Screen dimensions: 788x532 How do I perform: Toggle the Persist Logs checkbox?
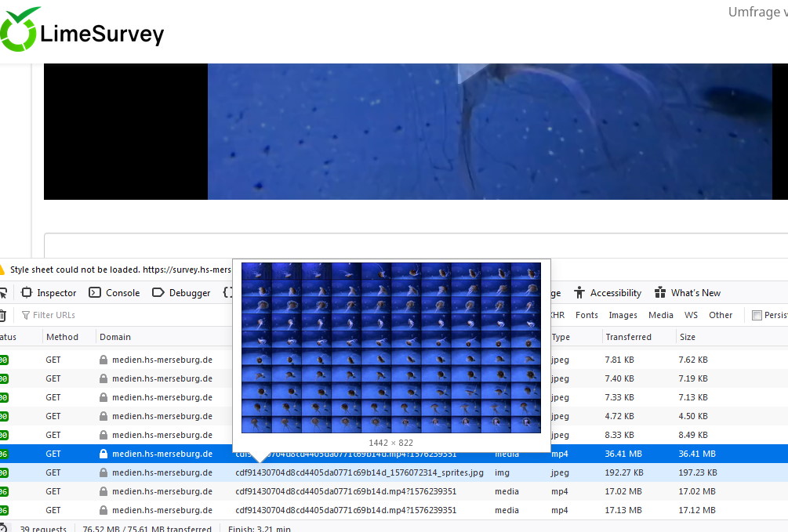point(757,315)
